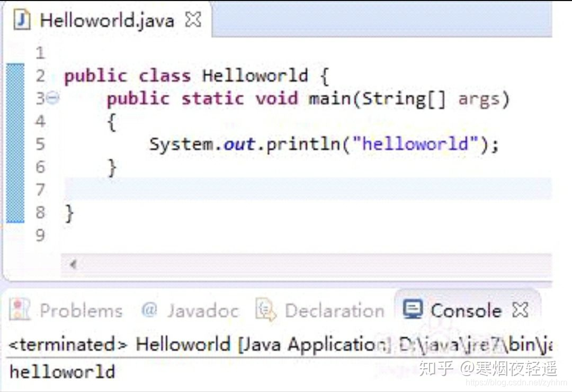Click 'println' on line 5
Viewport: 572px width, 392px height.
point(303,144)
